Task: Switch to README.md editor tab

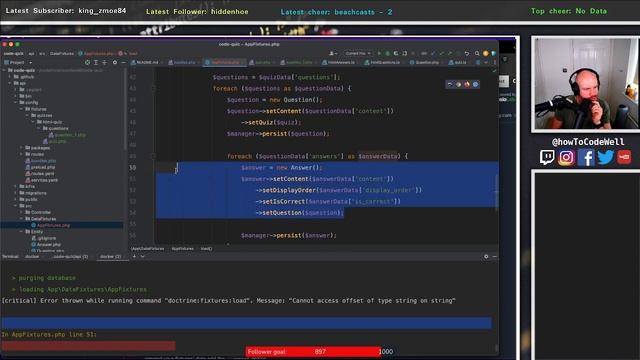Action: [145, 62]
